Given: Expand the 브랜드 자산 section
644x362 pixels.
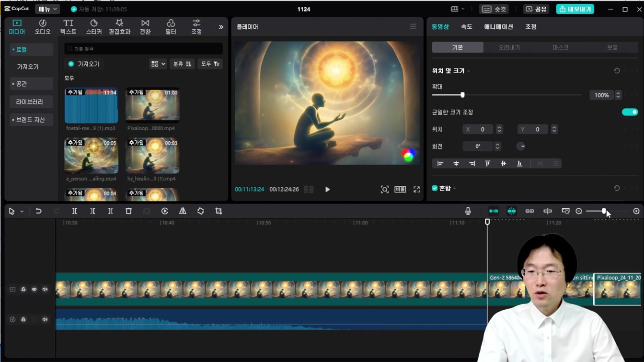Looking at the screenshot, I should [31, 120].
